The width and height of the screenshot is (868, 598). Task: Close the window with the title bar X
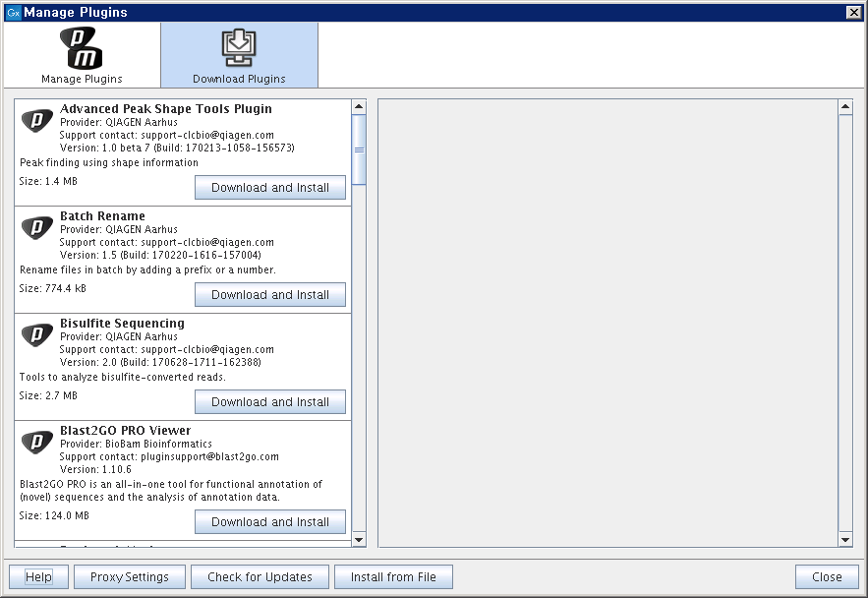tap(854, 12)
